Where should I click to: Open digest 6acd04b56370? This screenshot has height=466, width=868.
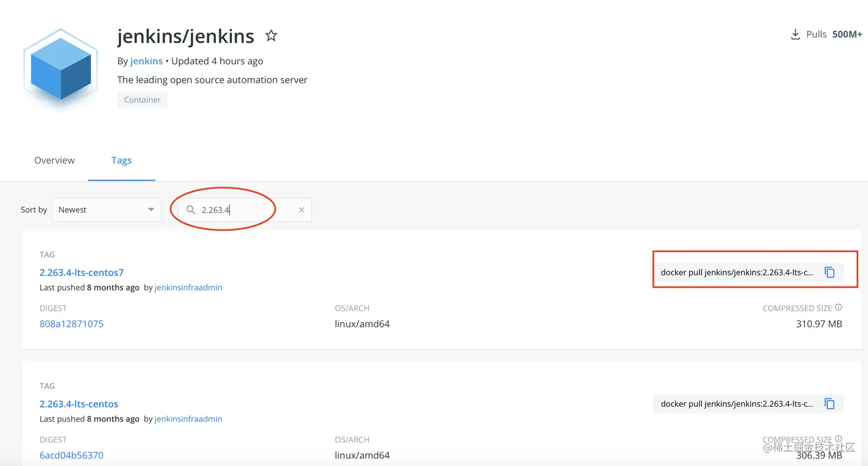coord(71,455)
